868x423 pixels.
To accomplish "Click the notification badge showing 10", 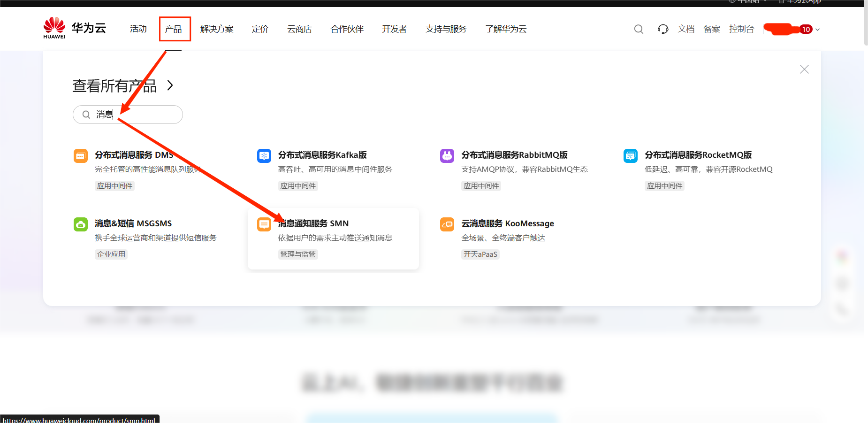I will [x=806, y=29].
